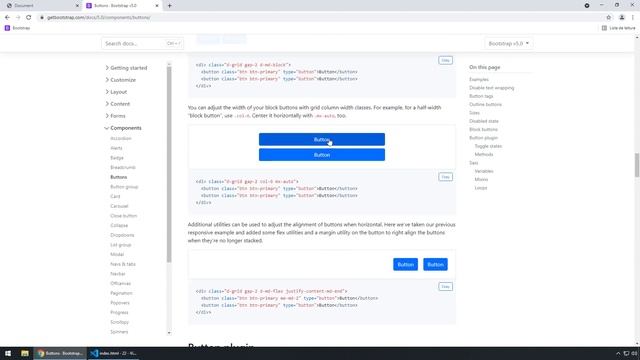The width and height of the screenshot is (640, 360).
Task: Jump to Outline buttons section
Action: click(485, 104)
